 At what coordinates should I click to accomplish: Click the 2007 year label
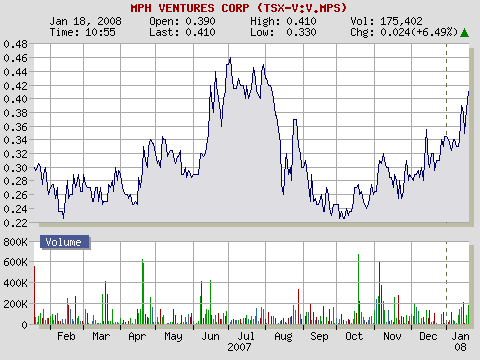tap(239, 347)
